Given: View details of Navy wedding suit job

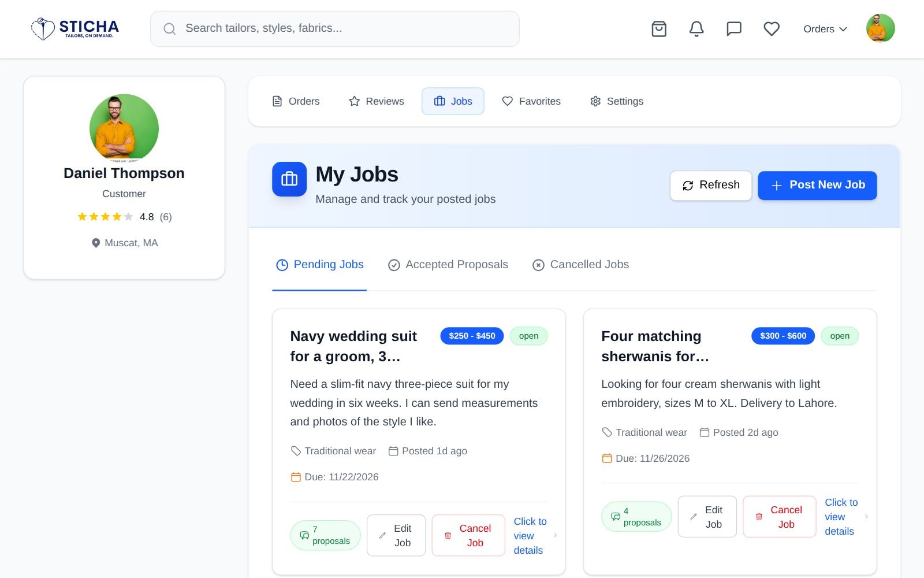Looking at the screenshot, I should [535, 536].
